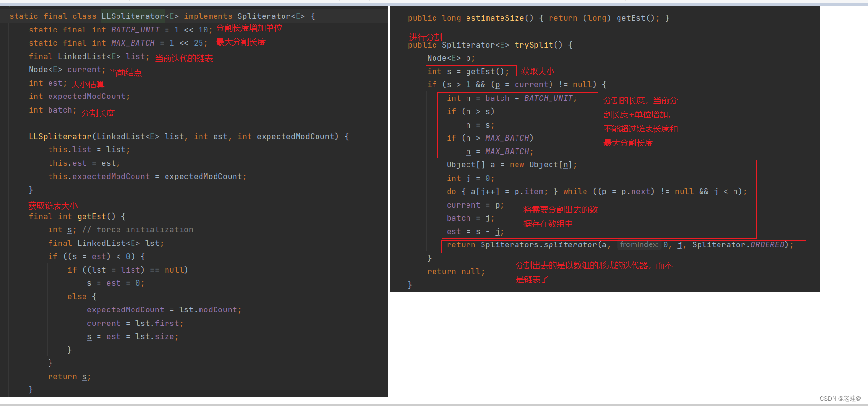Click the LLSpliterator constructor signature
The width and height of the screenshot is (868, 406).
(x=189, y=137)
